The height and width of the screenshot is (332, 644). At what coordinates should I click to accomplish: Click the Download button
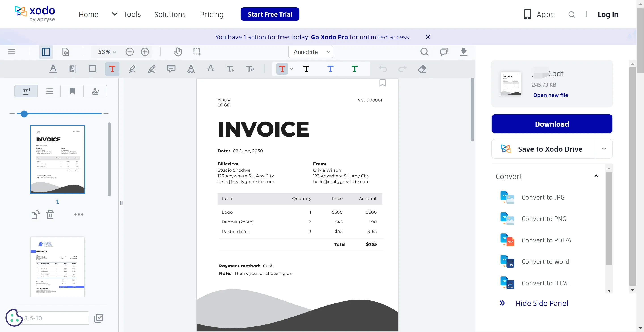552,124
